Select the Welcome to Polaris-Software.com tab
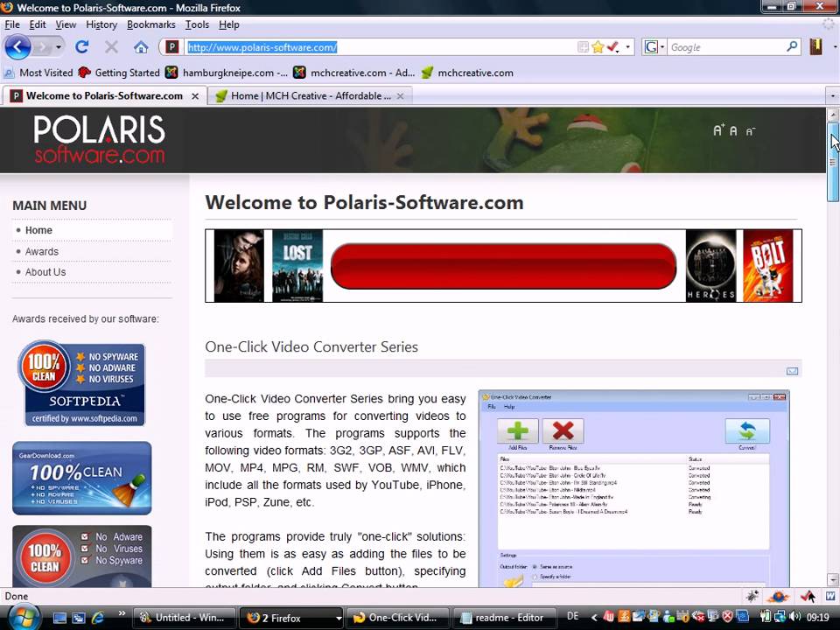This screenshot has height=630, width=840. tap(104, 96)
